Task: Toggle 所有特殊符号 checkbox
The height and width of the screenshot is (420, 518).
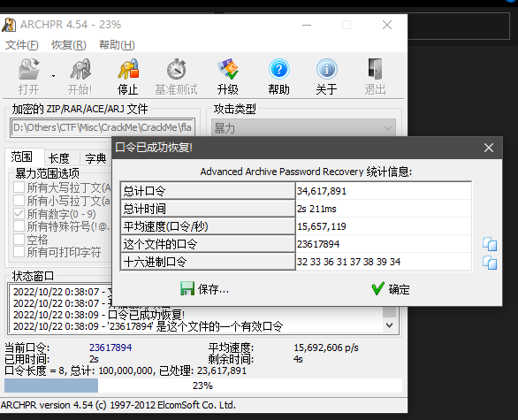Action: 19,226
